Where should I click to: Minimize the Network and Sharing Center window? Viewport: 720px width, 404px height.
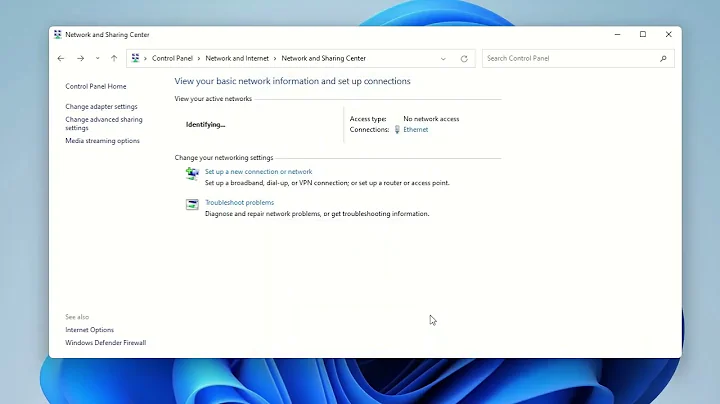pos(617,34)
